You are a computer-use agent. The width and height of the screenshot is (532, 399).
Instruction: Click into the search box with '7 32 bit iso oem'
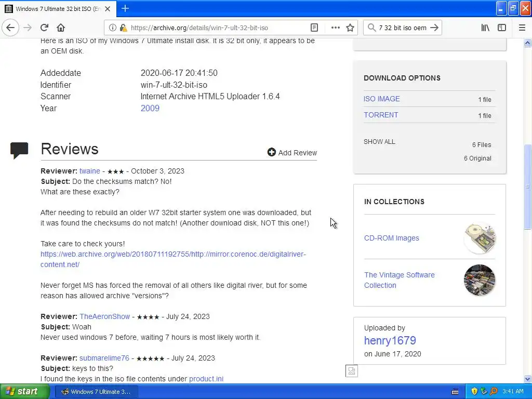click(x=403, y=28)
